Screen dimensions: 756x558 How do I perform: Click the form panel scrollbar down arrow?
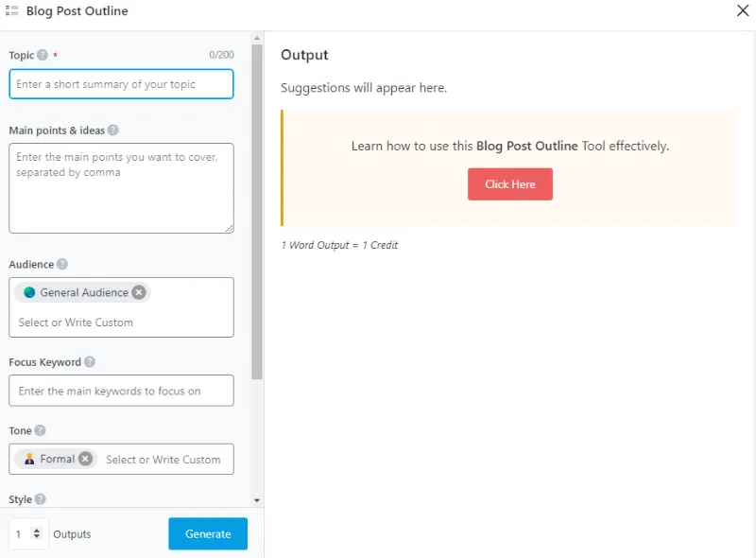tap(257, 499)
